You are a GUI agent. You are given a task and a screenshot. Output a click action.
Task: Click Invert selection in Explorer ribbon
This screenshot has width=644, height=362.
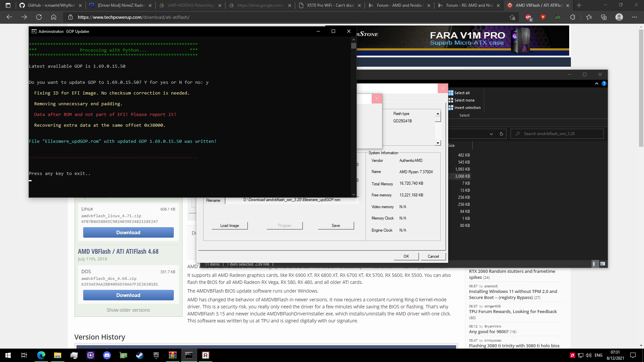pos(465,108)
